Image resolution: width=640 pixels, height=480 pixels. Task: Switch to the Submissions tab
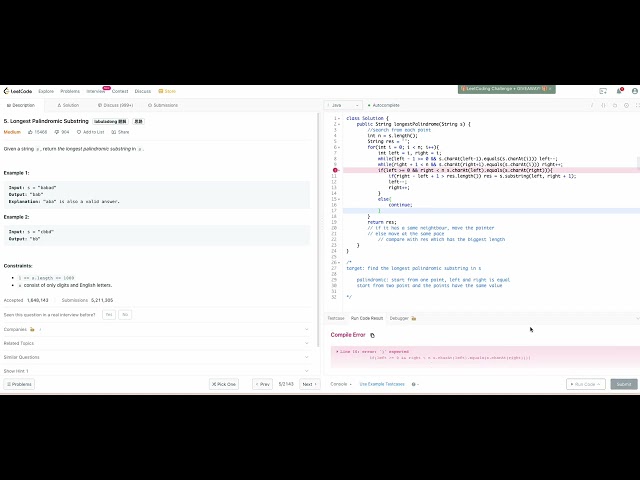pyautogui.click(x=163, y=105)
